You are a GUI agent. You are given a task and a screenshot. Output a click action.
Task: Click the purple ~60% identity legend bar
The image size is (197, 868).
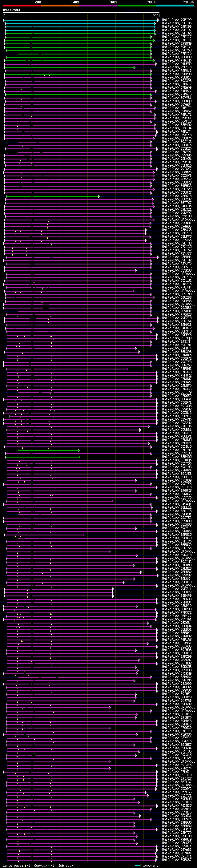click(98, 6)
